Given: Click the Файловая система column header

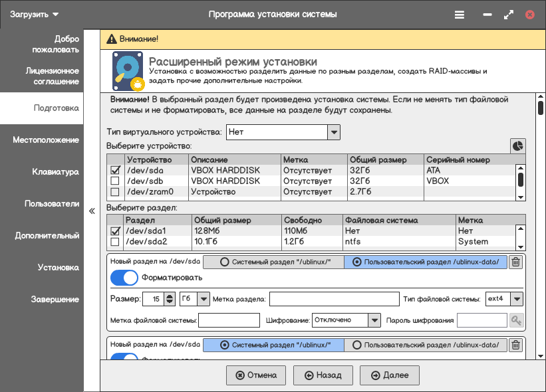Looking at the screenshot, I should pos(400,220).
